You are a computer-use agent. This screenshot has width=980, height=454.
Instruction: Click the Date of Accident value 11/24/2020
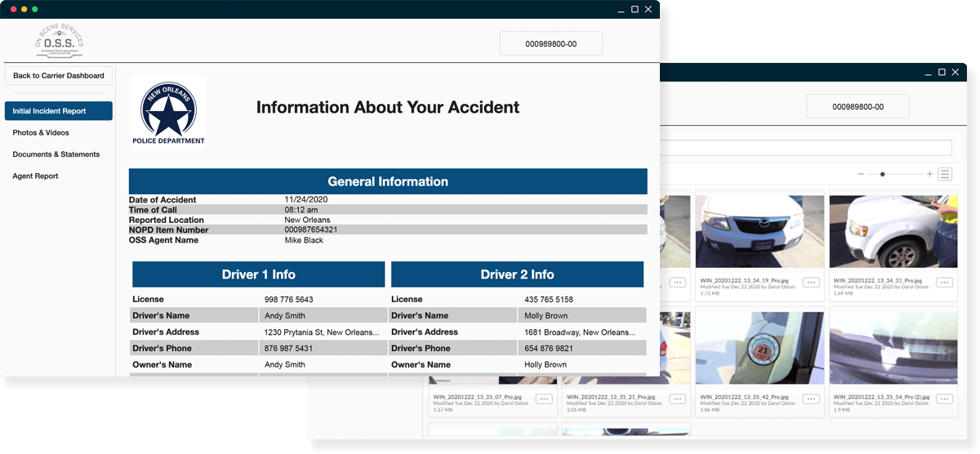coord(305,199)
